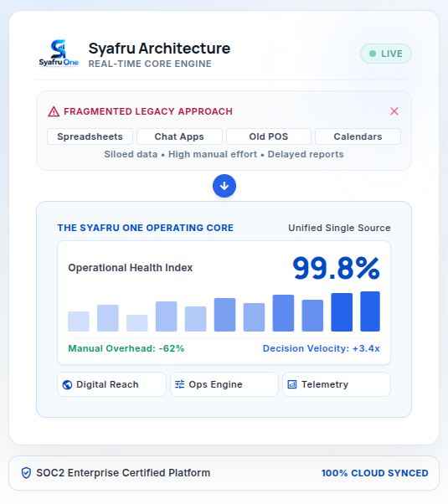Viewport: 448px width, 504px height.
Task: Click the SOC2 Enterprise Certified Platform text
Action: [x=123, y=473]
